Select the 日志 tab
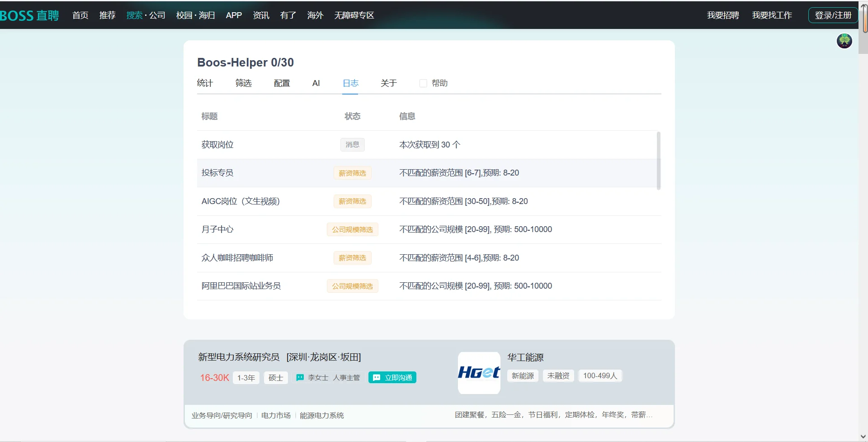This screenshot has width=868, height=442. (x=350, y=83)
